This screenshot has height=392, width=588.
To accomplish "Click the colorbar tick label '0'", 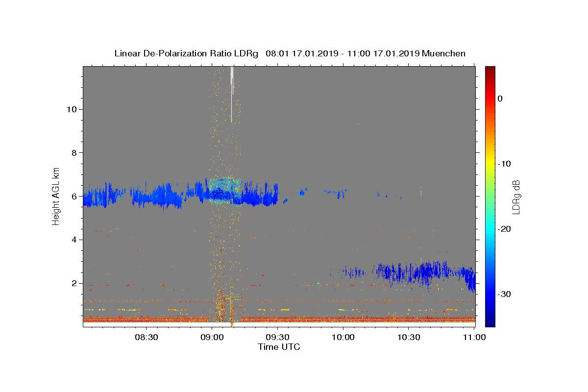I will (500, 98).
